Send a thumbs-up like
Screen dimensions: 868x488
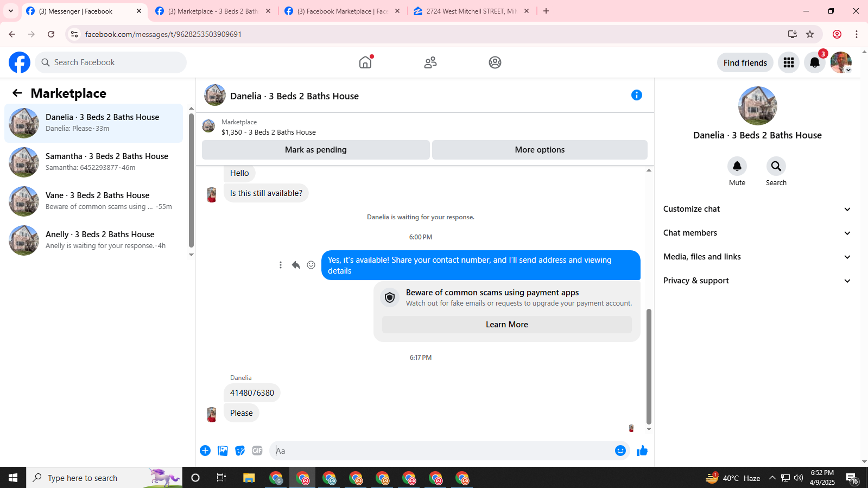coord(642,451)
